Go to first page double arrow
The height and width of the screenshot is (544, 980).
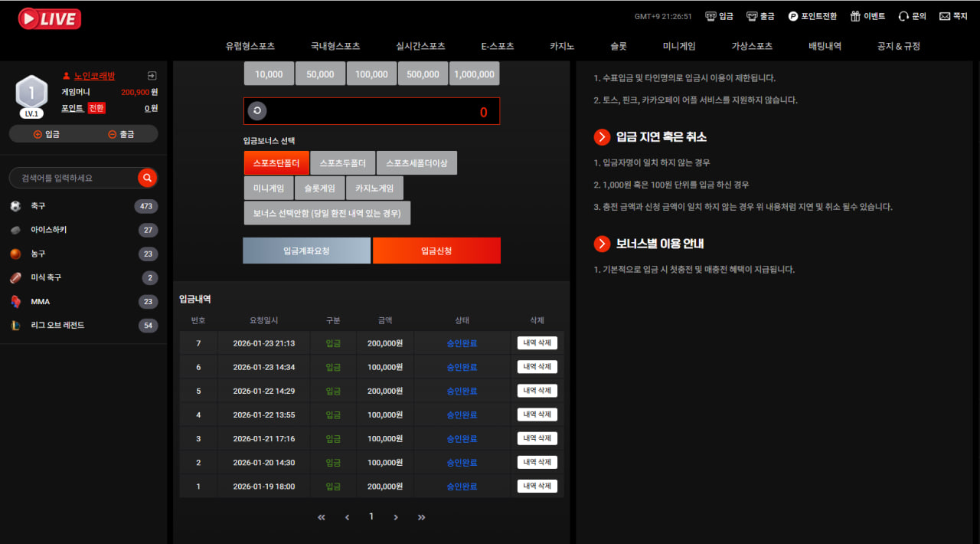pos(322,517)
